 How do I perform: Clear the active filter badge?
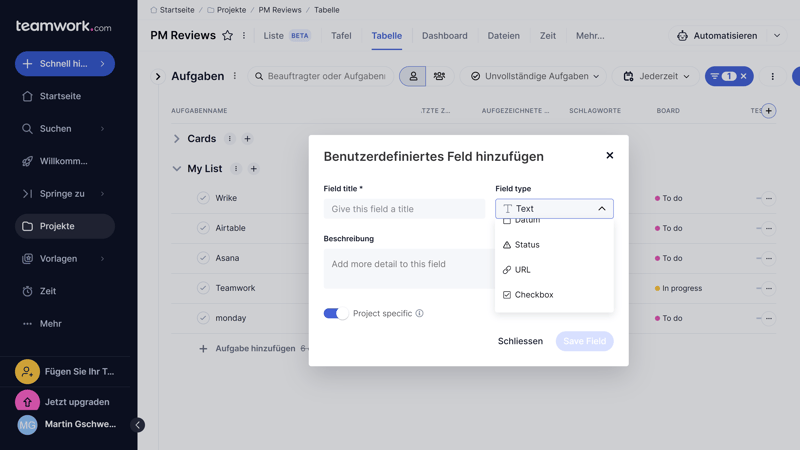(744, 76)
